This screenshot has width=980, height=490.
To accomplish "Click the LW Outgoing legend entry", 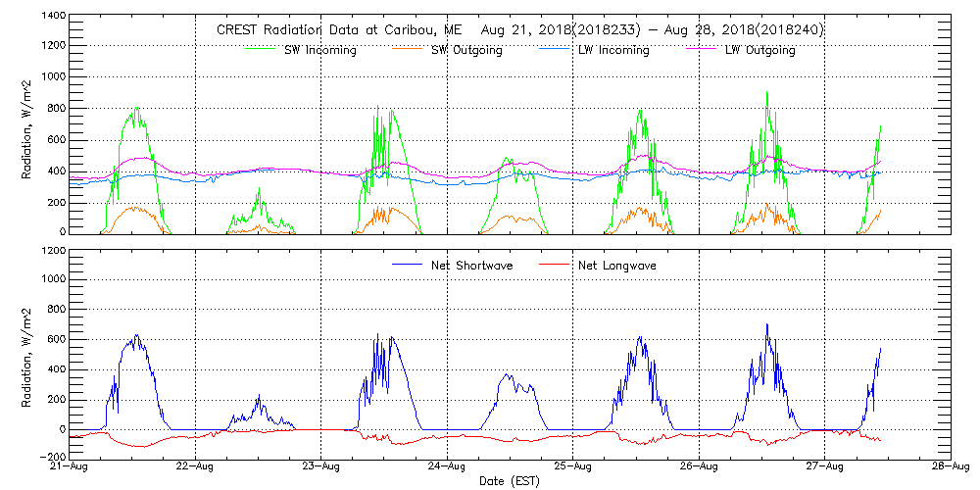I will click(759, 51).
